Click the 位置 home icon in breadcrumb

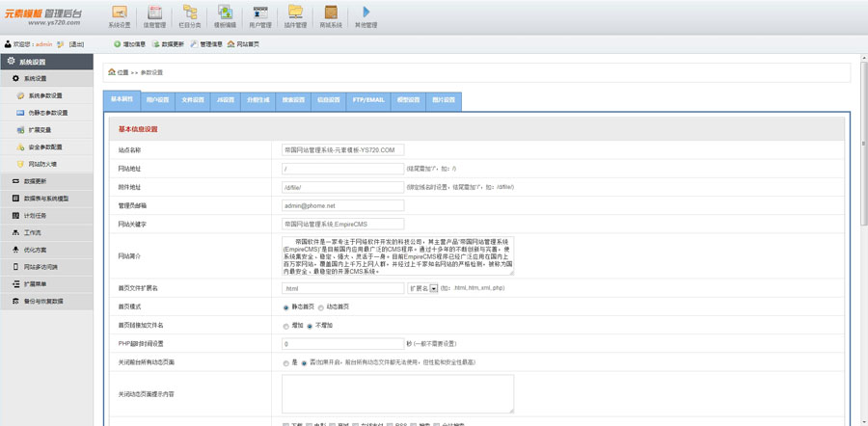[x=112, y=72]
